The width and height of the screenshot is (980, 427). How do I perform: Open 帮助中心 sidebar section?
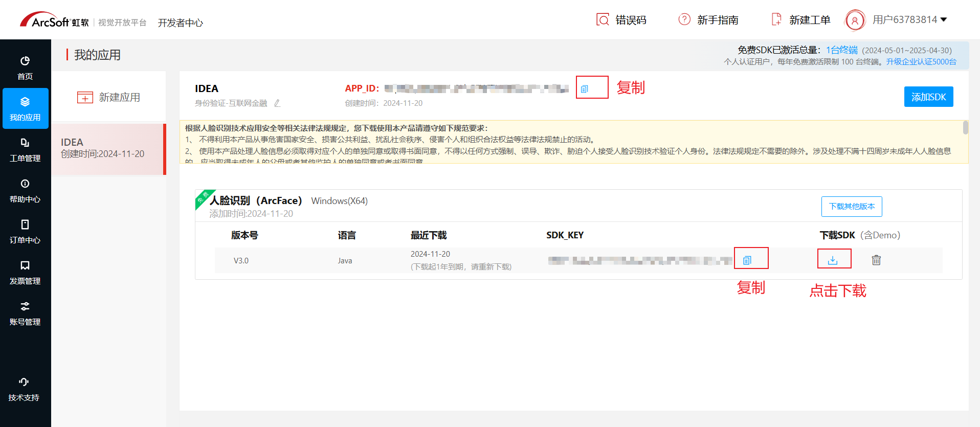click(x=25, y=190)
